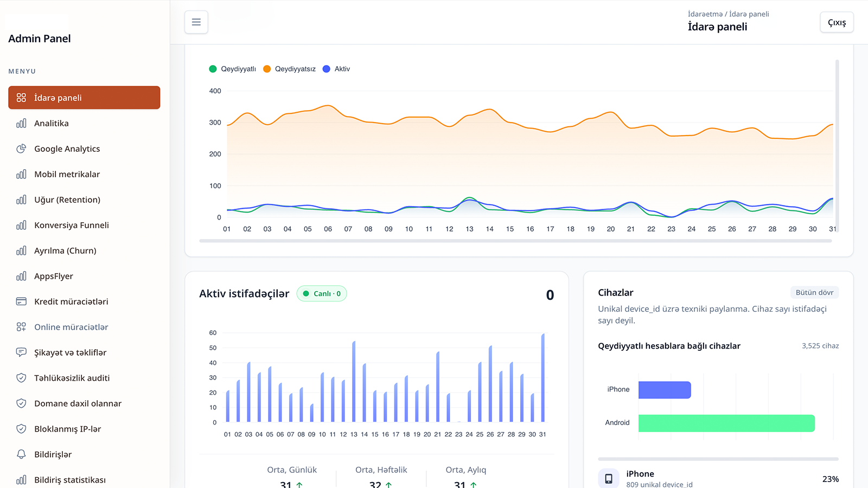This screenshot has width=868, height=488.
Task: Open Bloklanmış IP-lər list
Action: click(x=84, y=429)
